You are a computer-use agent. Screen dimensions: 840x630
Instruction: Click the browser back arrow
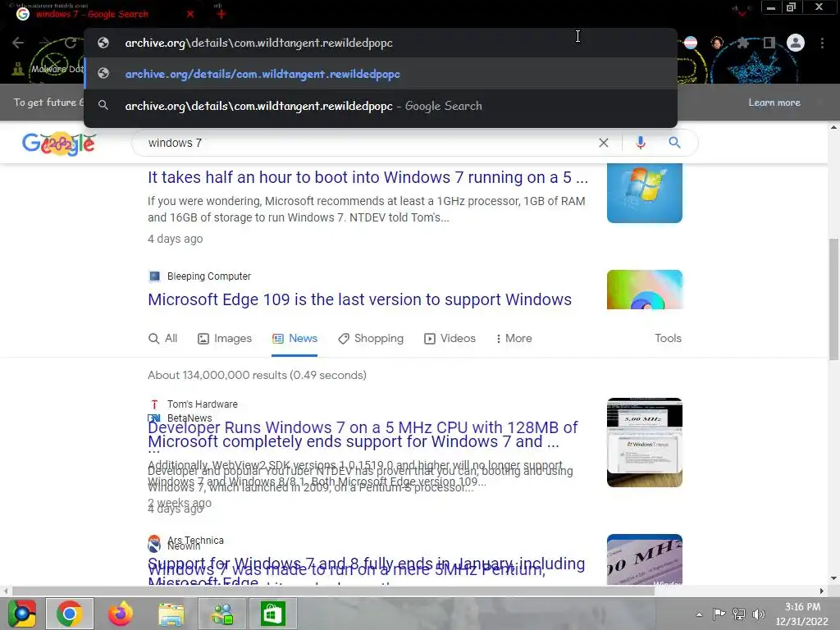(18, 43)
